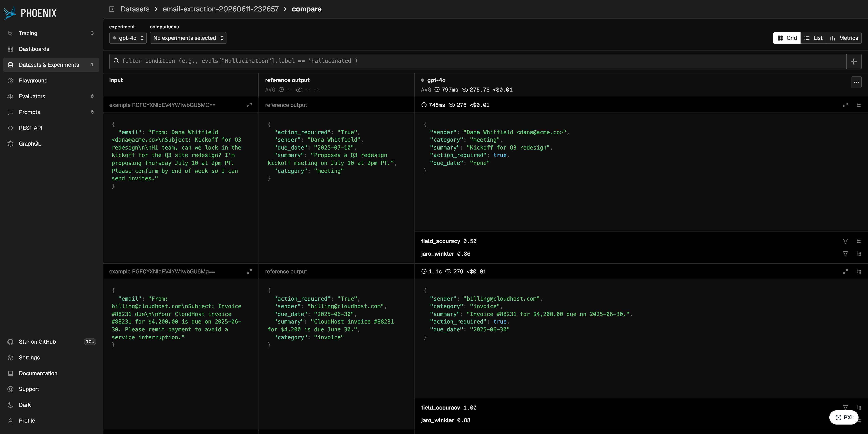Screen dimensions: 868x434
Task: Open Settings page
Action: point(51,357)
